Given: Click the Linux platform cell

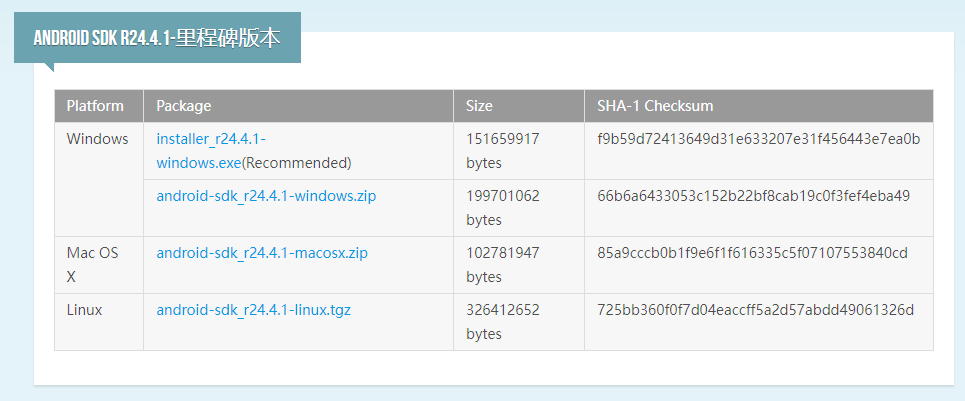Looking at the screenshot, I should [x=85, y=310].
